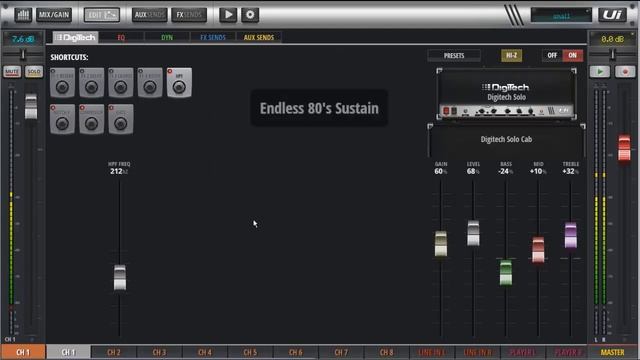
Task: Select the fourth FX shortcut knob
Action: [150, 83]
